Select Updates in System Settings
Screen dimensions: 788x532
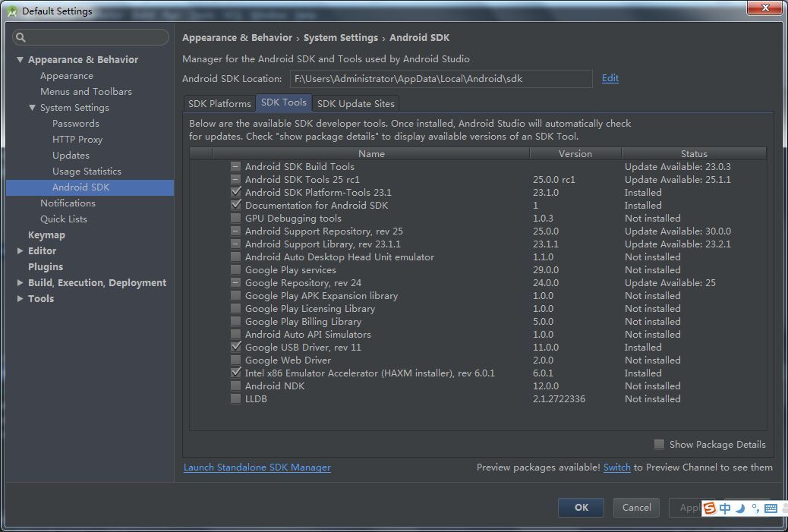(x=71, y=156)
